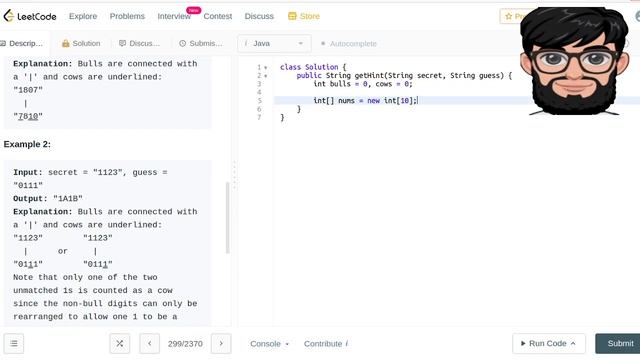Screen dimensions: 640x360
Task: Switch to the Description tab
Action: click(x=22, y=43)
